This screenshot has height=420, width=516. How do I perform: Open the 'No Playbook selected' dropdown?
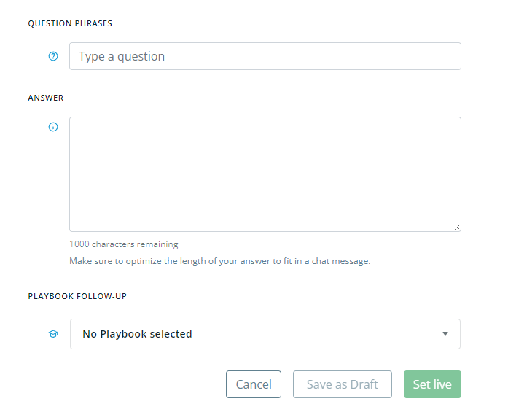click(265, 334)
